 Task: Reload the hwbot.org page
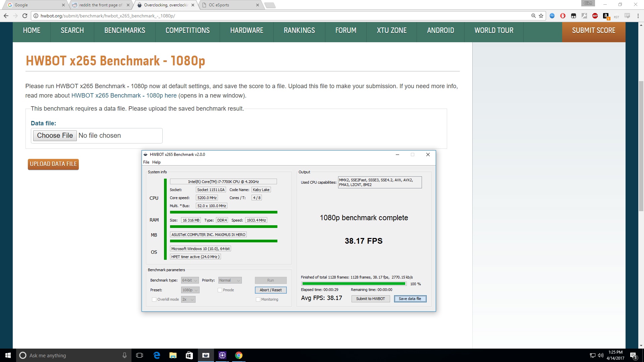24,16
